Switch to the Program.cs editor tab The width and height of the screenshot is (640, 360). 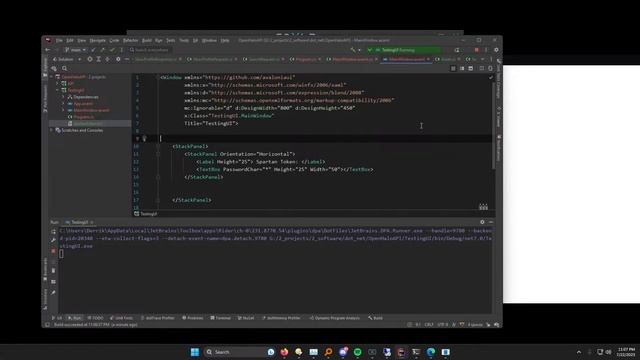point(306,59)
